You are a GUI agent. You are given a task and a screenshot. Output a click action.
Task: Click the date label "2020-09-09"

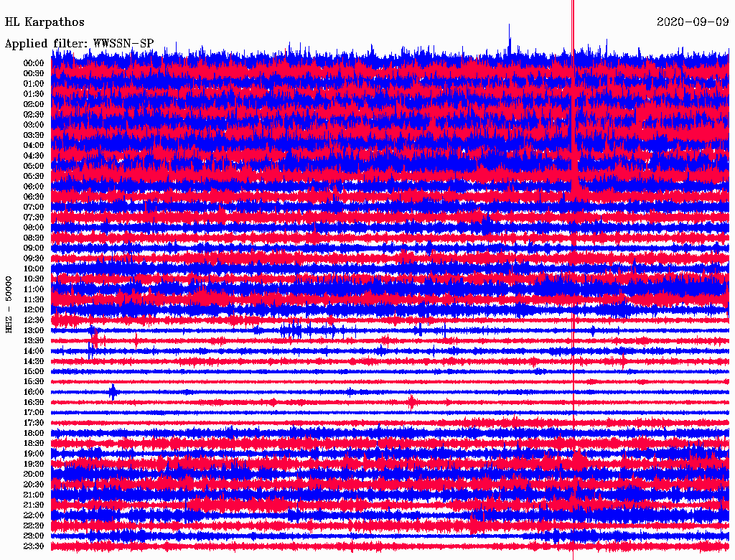(693, 22)
